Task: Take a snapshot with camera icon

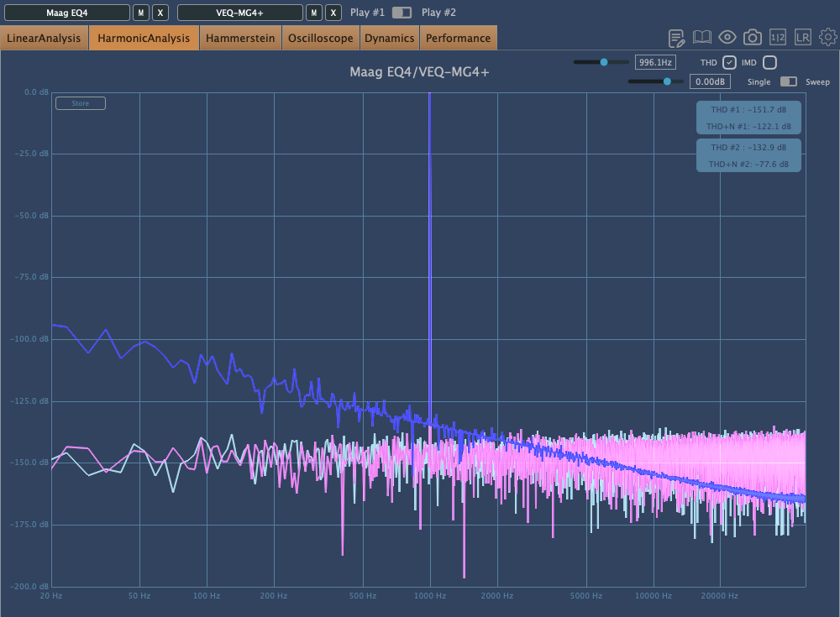Action: [x=752, y=37]
